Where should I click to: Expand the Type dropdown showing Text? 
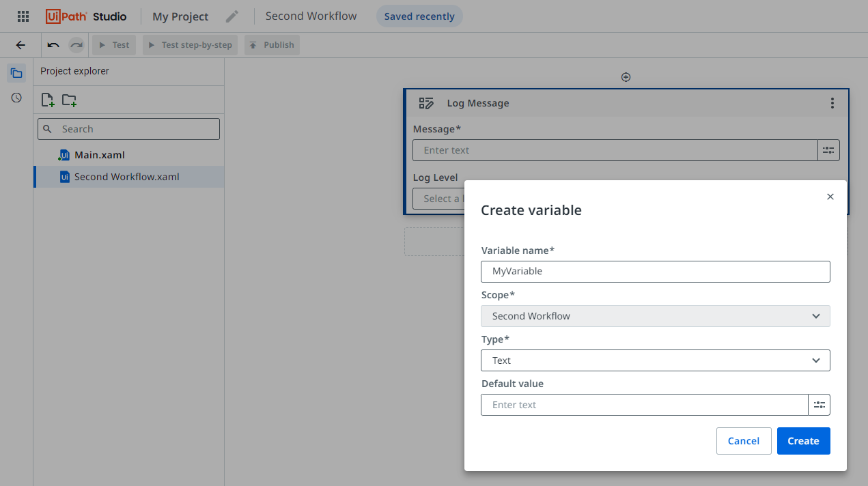655,360
